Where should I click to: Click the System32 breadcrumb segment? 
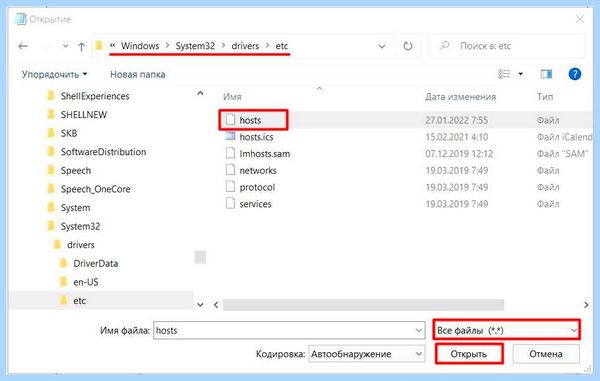coord(195,46)
